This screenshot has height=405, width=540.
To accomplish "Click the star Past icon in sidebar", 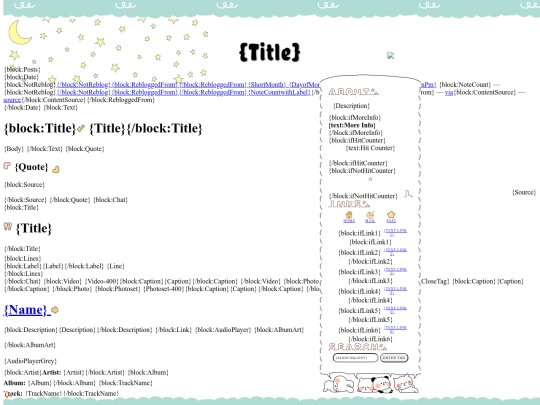I will (x=391, y=215).
